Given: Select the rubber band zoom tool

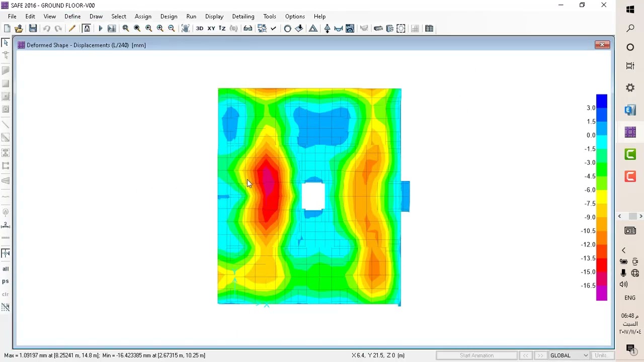Looking at the screenshot, I should tap(126, 29).
